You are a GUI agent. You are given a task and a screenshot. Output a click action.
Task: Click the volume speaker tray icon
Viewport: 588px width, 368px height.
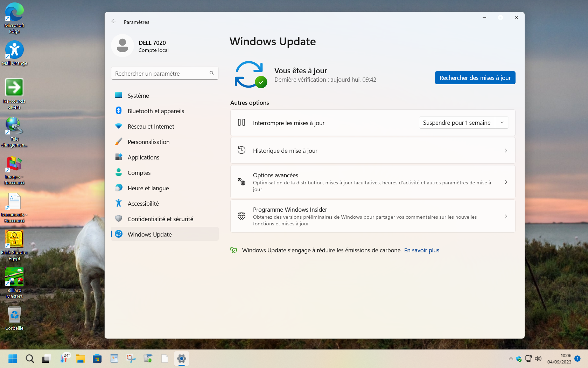click(538, 359)
